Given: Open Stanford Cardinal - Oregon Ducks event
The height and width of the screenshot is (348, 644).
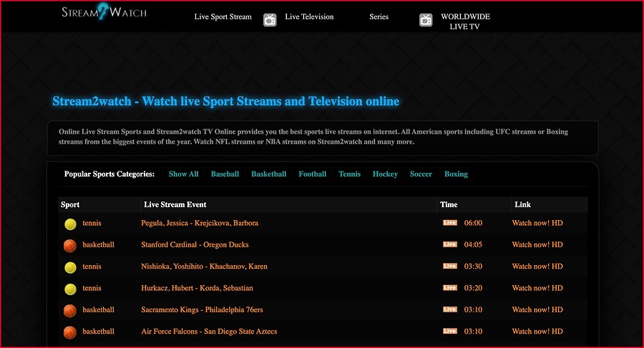Looking at the screenshot, I should [x=195, y=245].
